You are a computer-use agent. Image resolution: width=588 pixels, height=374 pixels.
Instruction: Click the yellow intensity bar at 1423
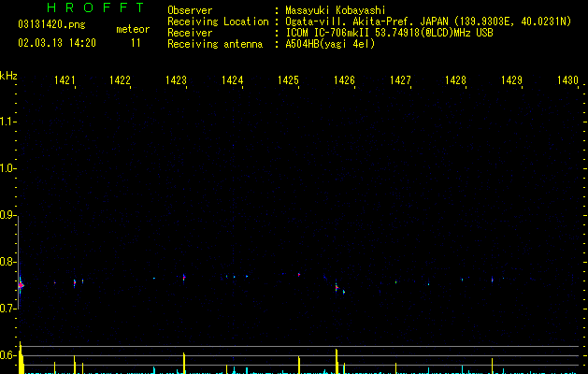[x=184, y=363]
